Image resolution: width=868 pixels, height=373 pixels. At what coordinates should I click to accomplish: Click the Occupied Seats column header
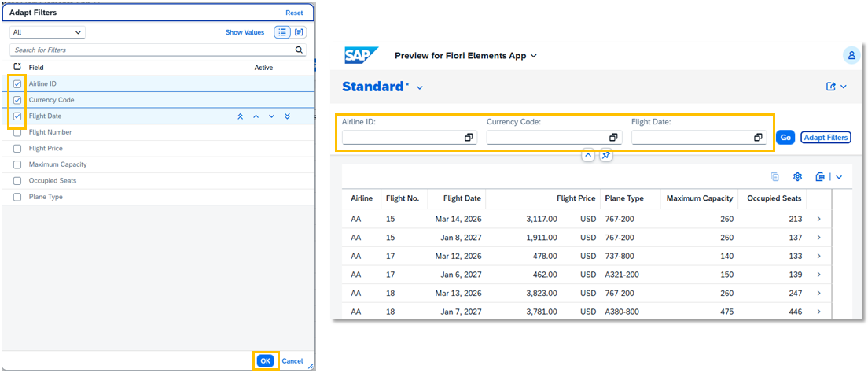774,198
